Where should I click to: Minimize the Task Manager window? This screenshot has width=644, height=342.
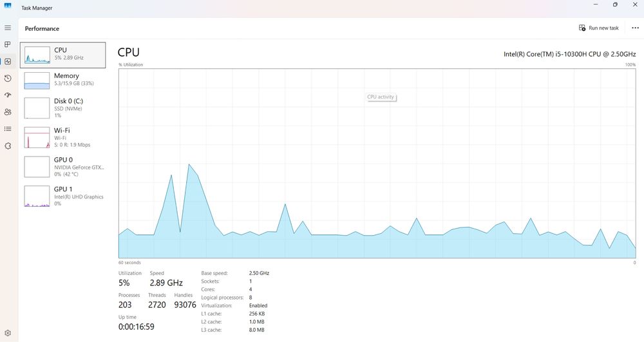(x=596, y=5)
